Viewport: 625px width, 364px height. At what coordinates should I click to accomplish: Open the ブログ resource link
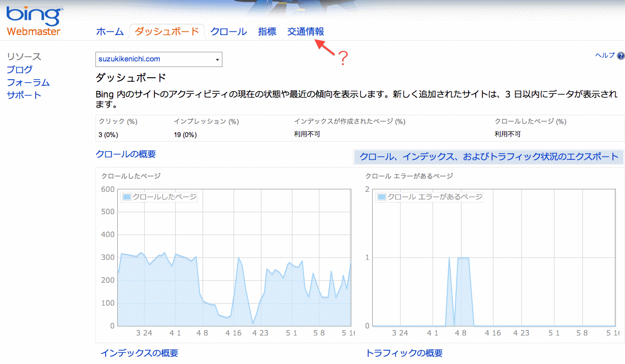tap(19, 70)
